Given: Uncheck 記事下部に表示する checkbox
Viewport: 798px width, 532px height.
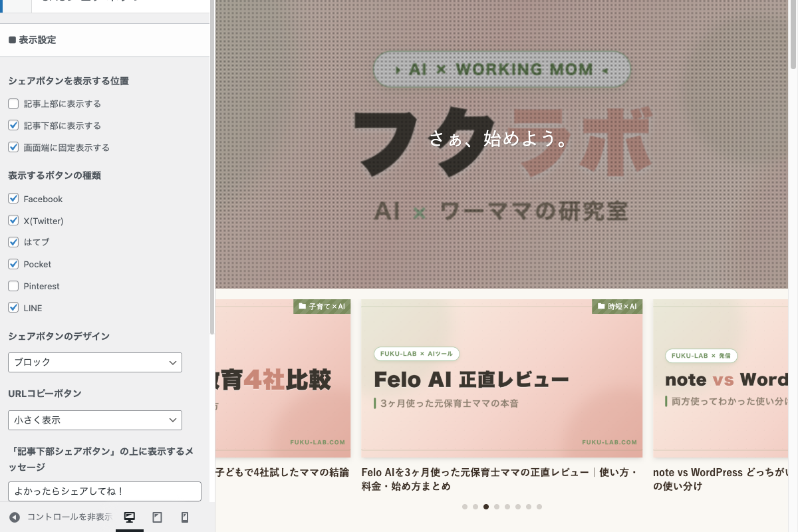Looking at the screenshot, I should click(13, 126).
